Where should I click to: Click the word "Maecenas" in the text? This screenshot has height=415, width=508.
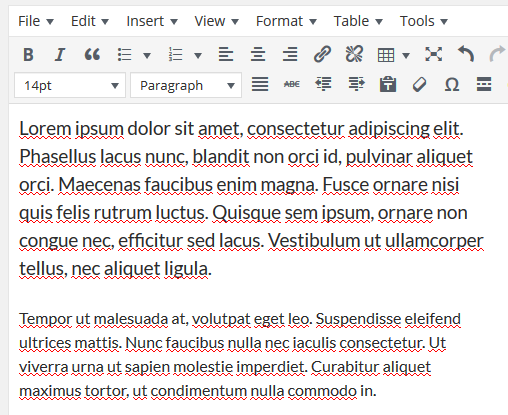pyautogui.click(x=100, y=185)
